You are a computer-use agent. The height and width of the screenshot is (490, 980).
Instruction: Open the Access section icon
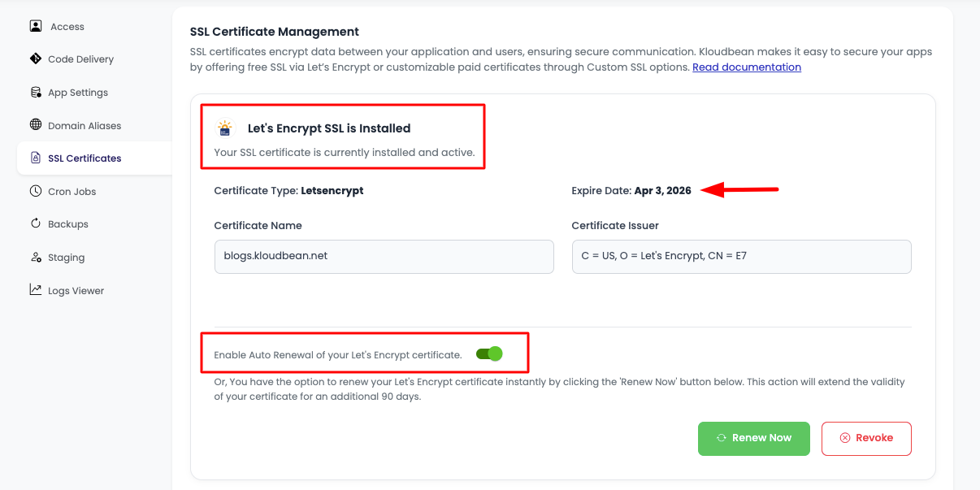coord(35,26)
